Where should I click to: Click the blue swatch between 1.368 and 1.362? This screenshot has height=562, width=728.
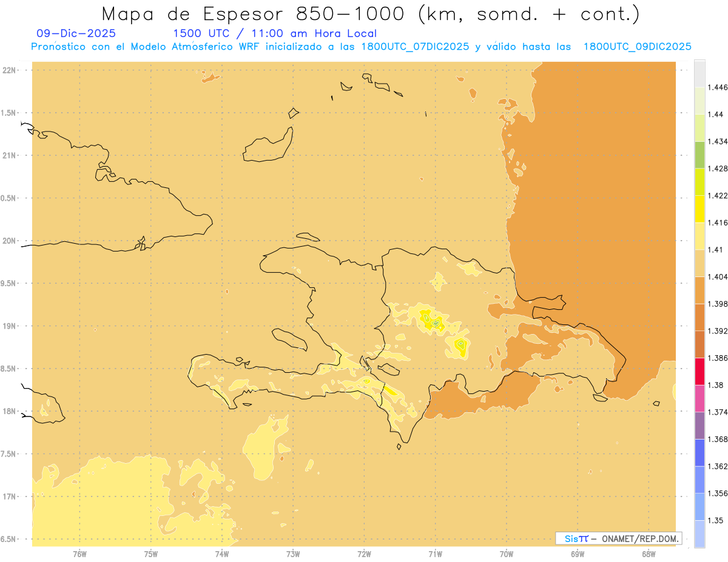click(x=699, y=452)
